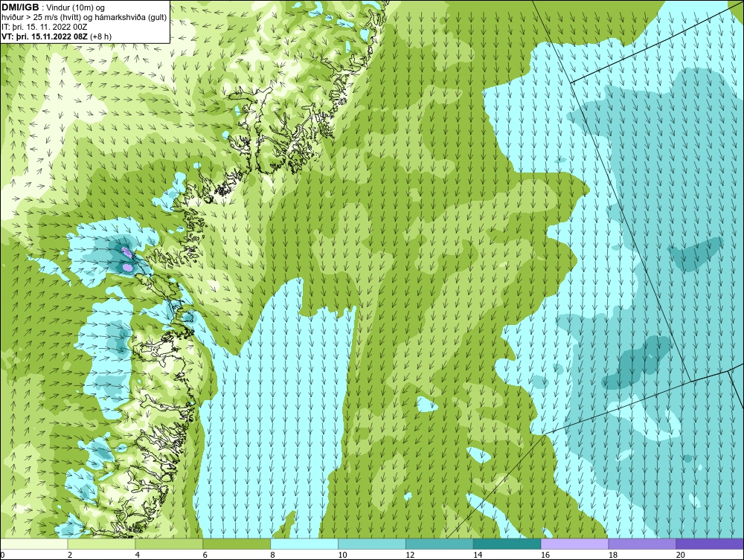
Task: Click the 'hviður > 25 m/s (hvítt)' text line
Action: tap(39, 18)
